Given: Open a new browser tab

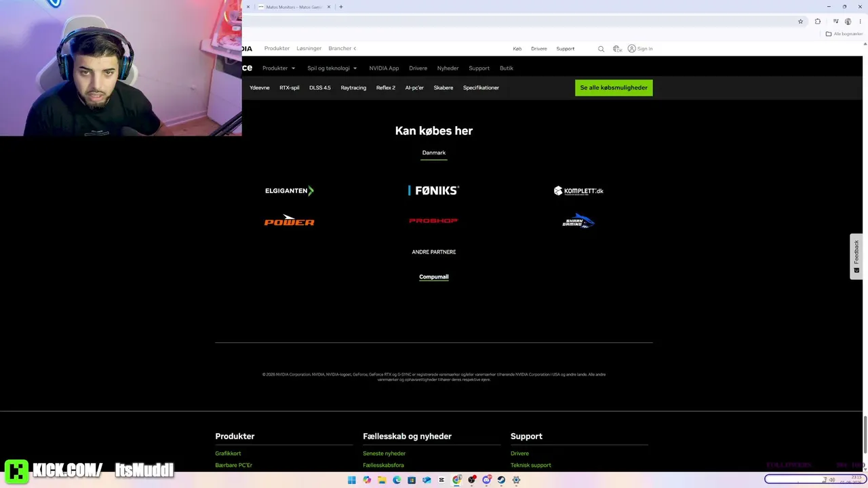Looking at the screenshot, I should point(341,7).
